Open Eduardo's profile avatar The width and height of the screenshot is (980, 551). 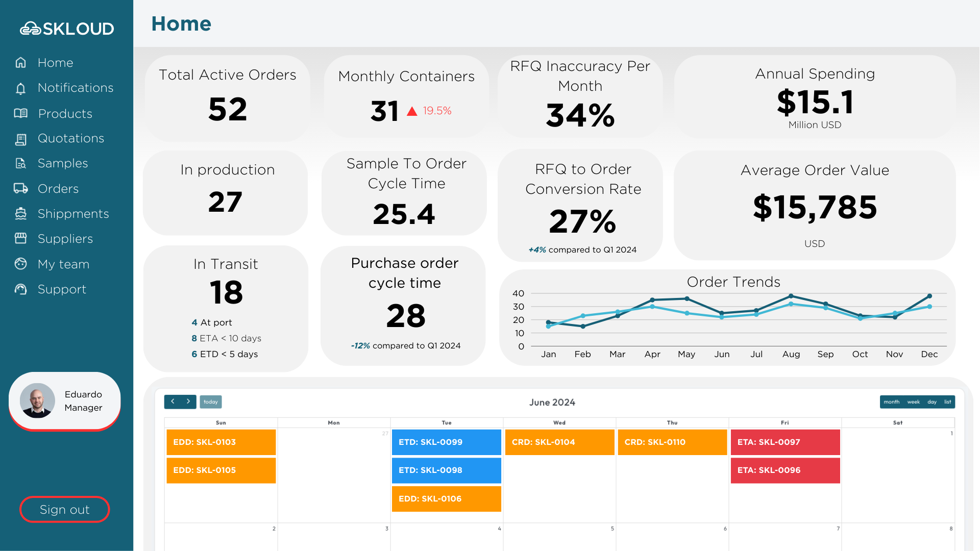[x=37, y=400]
